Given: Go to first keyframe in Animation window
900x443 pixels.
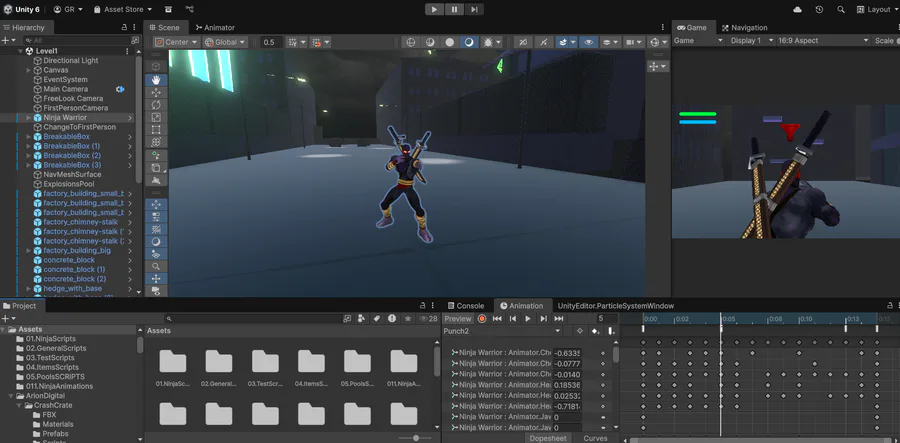Looking at the screenshot, I should pos(498,318).
